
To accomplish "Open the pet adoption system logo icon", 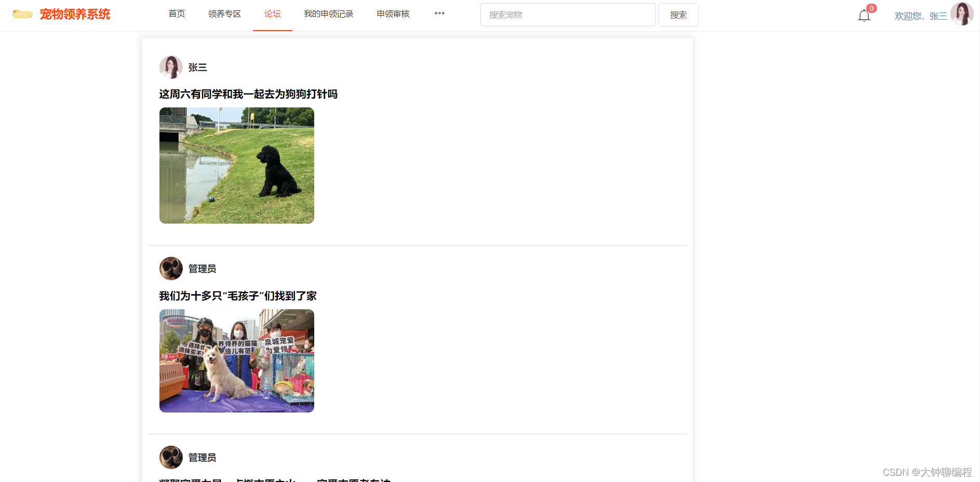I will point(22,14).
